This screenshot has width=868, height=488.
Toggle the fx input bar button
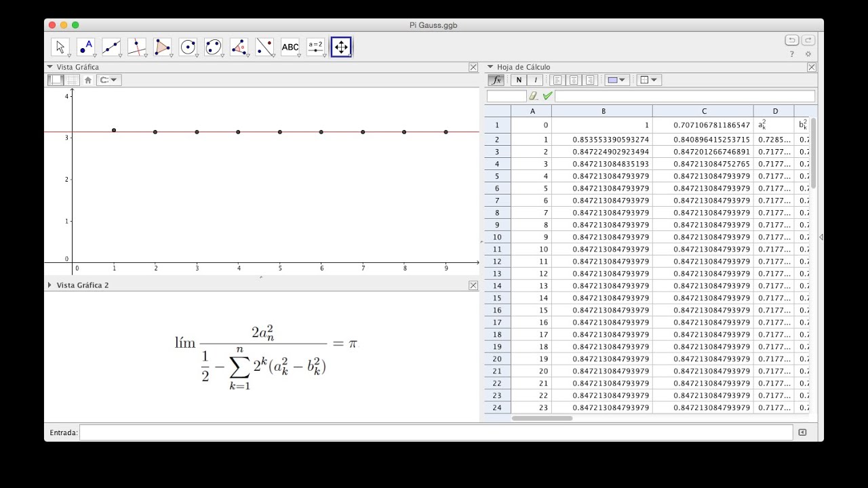pyautogui.click(x=496, y=80)
